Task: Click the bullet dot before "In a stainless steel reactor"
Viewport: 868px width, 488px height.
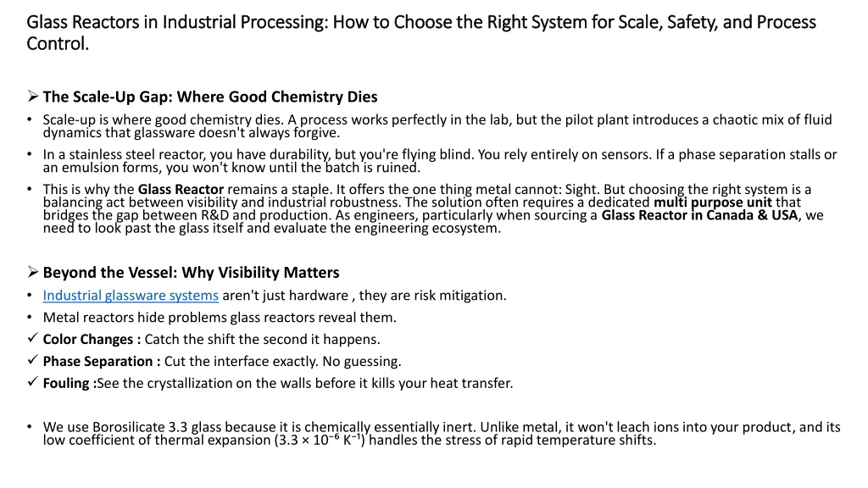Action: (30, 154)
